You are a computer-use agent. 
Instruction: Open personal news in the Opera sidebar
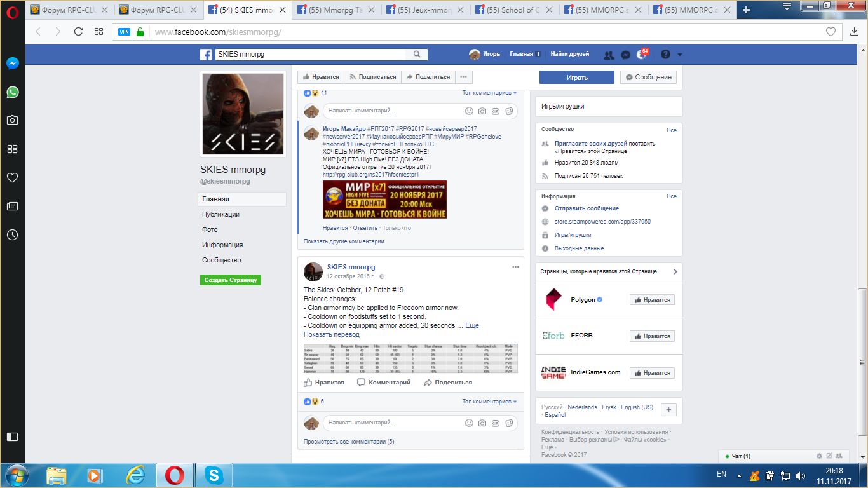pos(13,206)
